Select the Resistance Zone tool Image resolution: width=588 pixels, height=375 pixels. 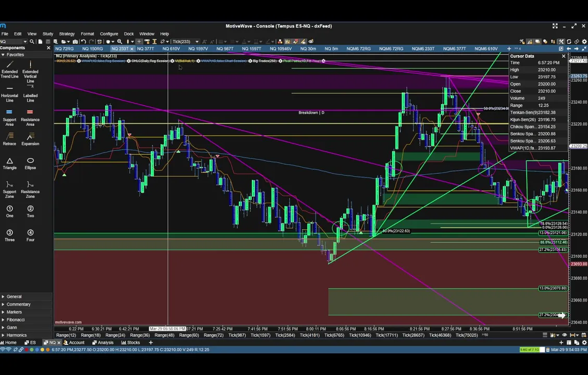pyautogui.click(x=30, y=190)
